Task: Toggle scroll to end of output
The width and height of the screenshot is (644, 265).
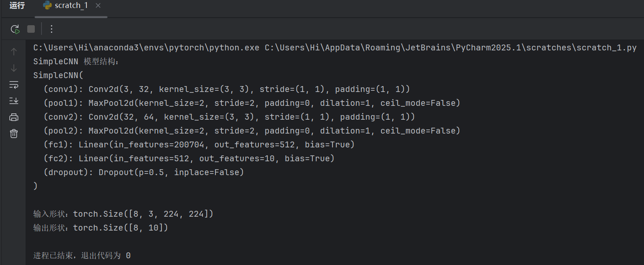Action: click(x=14, y=101)
